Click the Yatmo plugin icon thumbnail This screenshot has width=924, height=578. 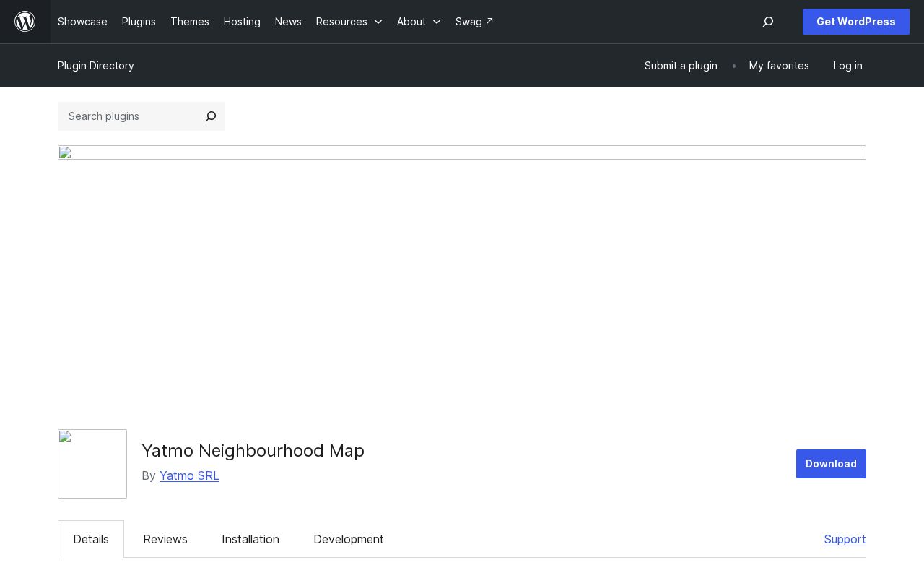pyautogui.click(x=92, y=464)
